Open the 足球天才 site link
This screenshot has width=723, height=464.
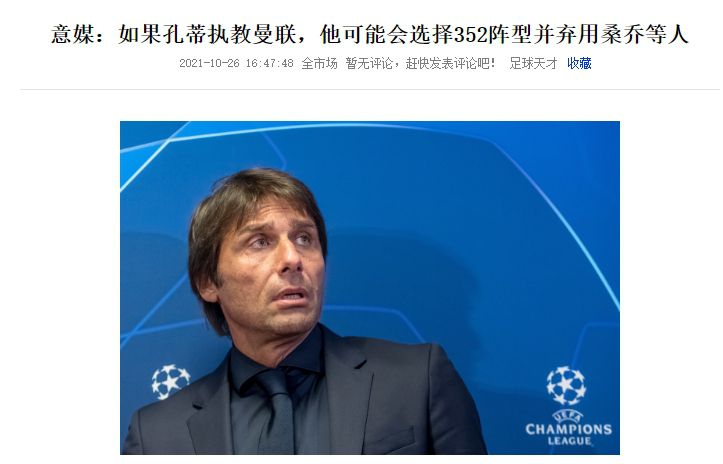pyautogui.click(x=533, y=63)
